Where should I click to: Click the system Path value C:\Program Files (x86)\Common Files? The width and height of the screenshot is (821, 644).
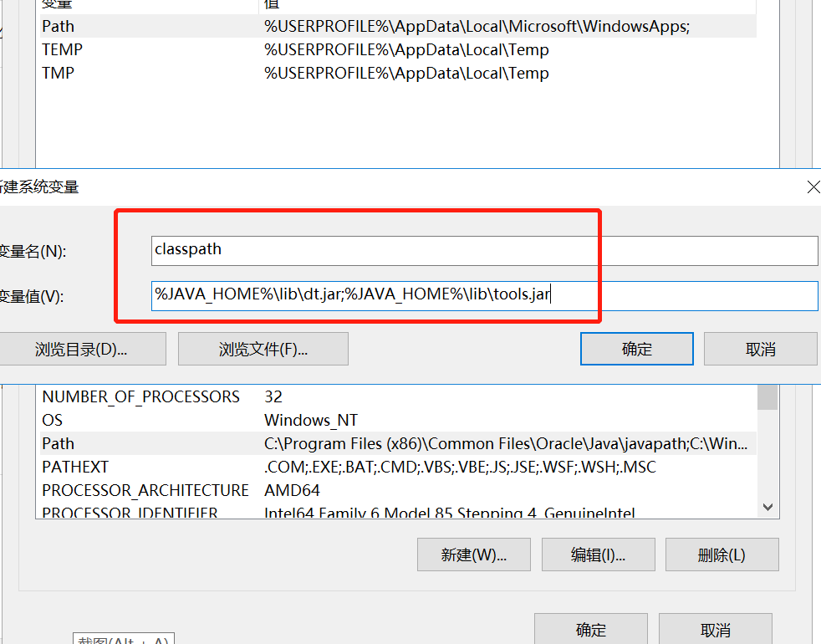(506, 443)
